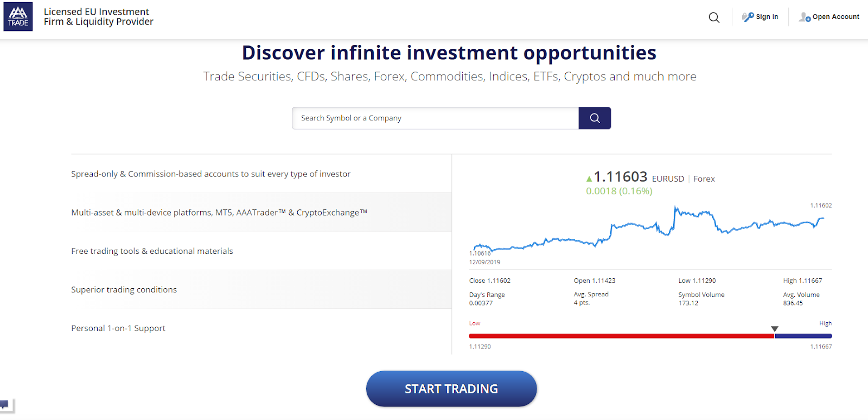This screenshot has width=868, height=420.
Task: Select the Multi-asset & multi-device platforms row
Action: pos(261,212)
